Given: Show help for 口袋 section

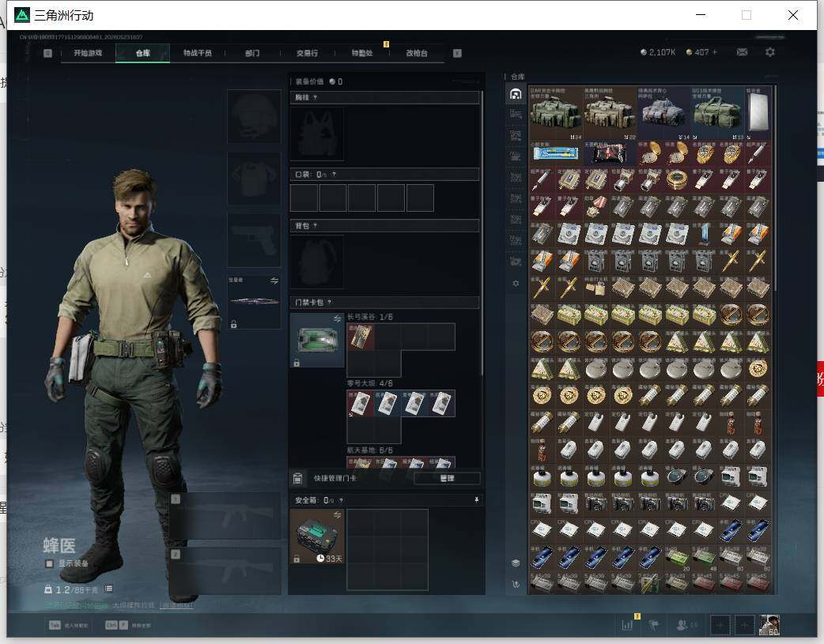Looking at the screenshot, I should coord(334,175).
